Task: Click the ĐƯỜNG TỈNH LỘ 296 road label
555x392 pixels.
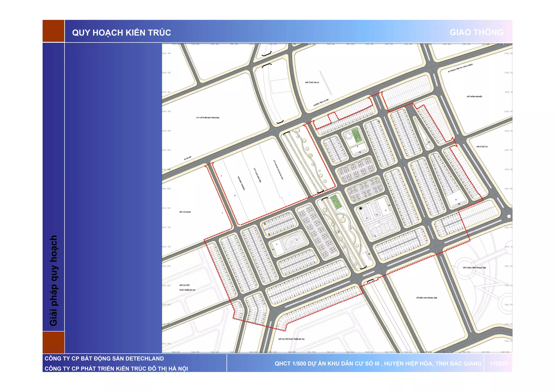Action: [x=321, y=103]
